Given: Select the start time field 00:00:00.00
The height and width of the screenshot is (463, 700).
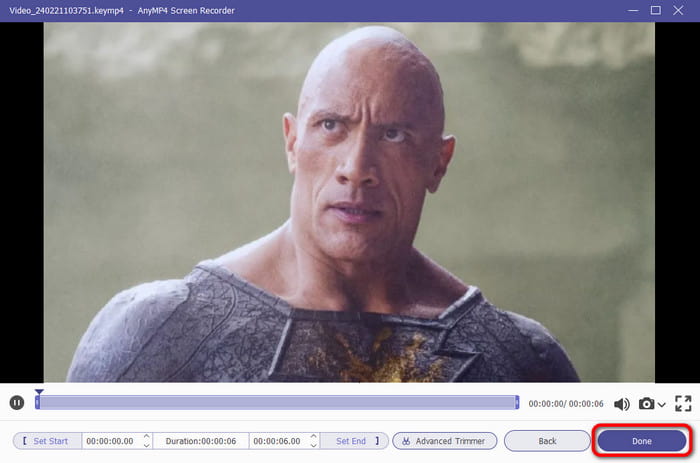Looking at the screenshot, I should (x=110, y=441).
